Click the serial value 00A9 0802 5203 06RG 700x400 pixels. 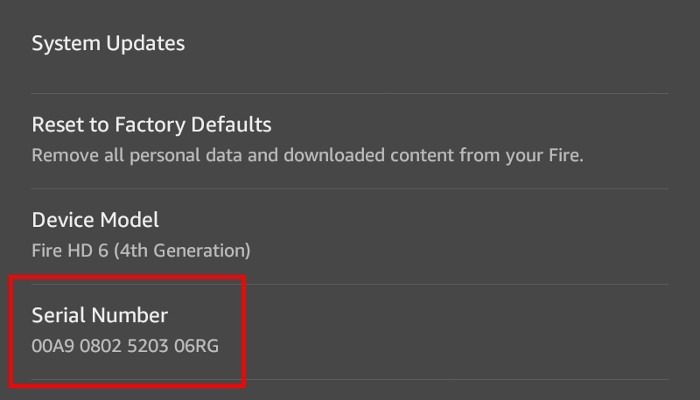tap(125, 346)
